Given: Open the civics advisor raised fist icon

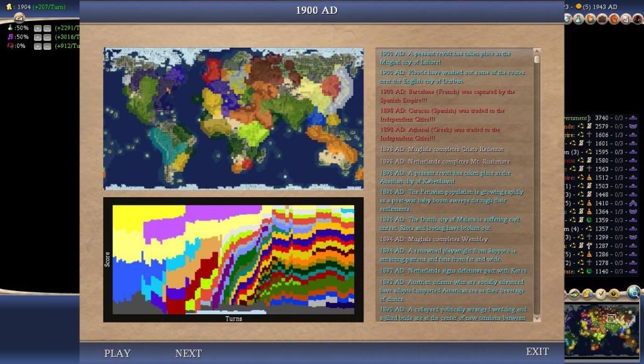Looking at the screenshot, I should 614,18.
